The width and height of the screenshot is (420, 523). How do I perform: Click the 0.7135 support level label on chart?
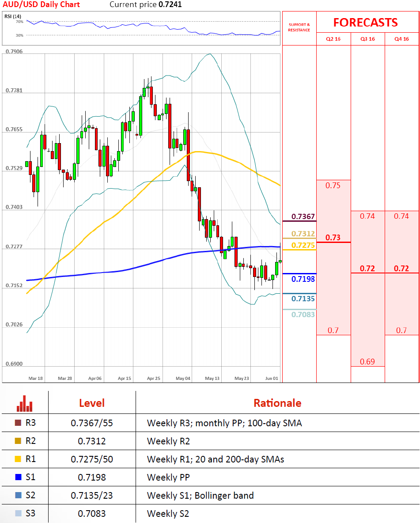(x=303, y=299)
